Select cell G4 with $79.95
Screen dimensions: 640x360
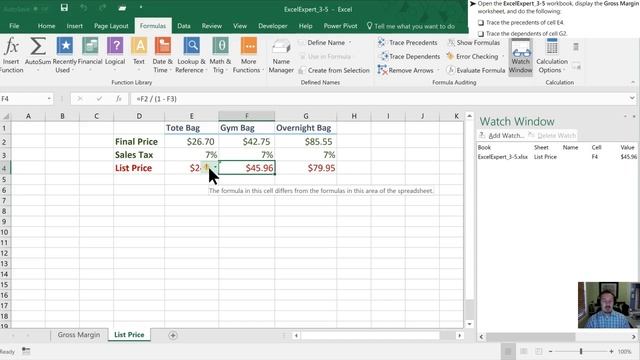(306, 168)
